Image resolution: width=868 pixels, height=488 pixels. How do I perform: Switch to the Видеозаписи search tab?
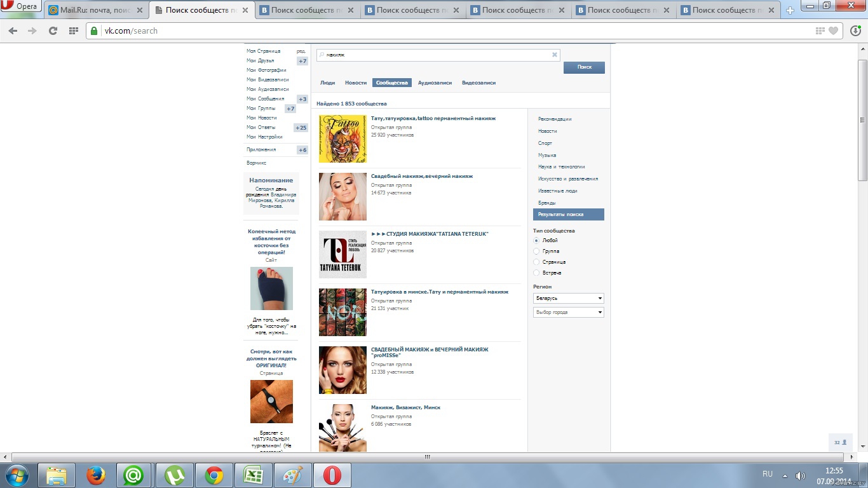[x=478, y=83]
